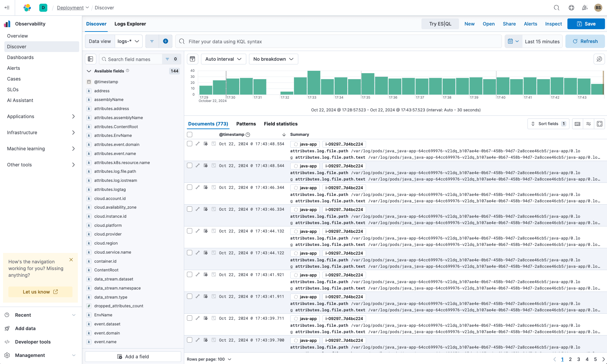Select all rows with header checkbox
Image resolution: width=607 pixels, height=364 pixels.
(190, 135)
